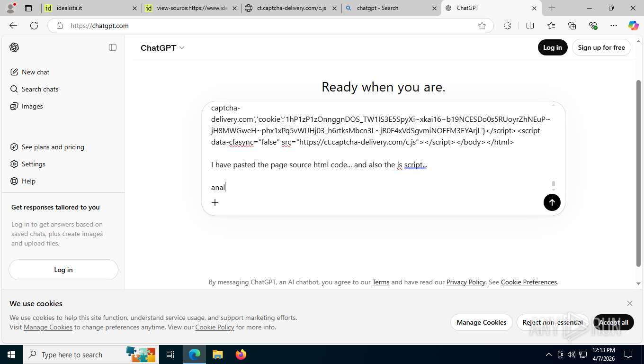
Task: Open the Manage Cookies inline link
Action: tap(48, 327)
